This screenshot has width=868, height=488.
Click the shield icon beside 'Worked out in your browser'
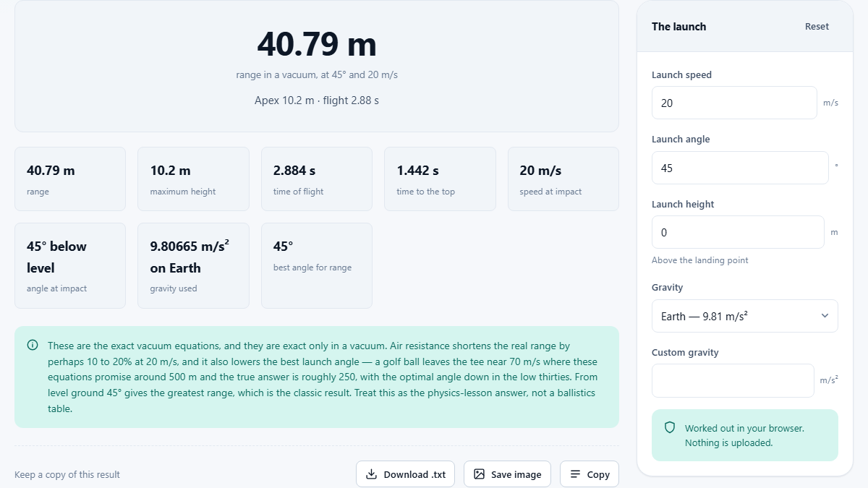pyautogui.click(x=670, y=428)
